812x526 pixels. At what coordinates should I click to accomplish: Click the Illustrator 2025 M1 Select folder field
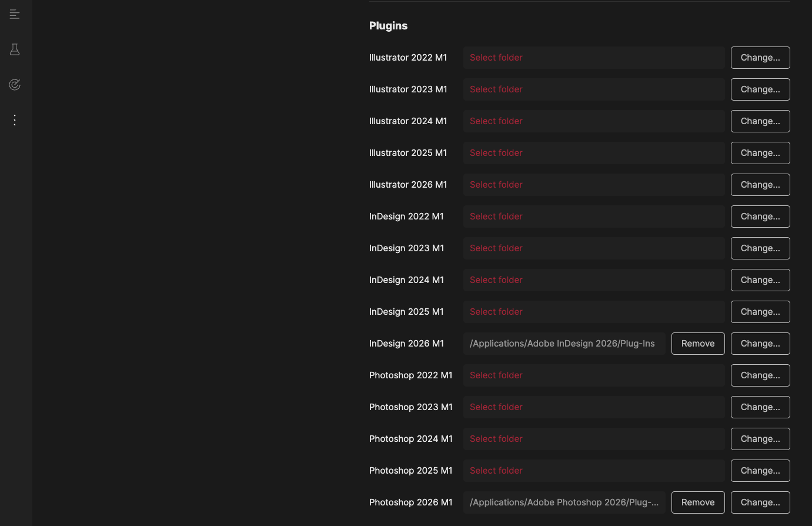(593, 153)
